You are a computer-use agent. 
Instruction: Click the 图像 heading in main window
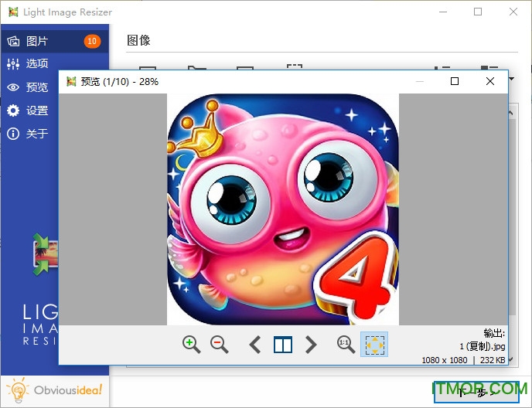pos(138,40)
